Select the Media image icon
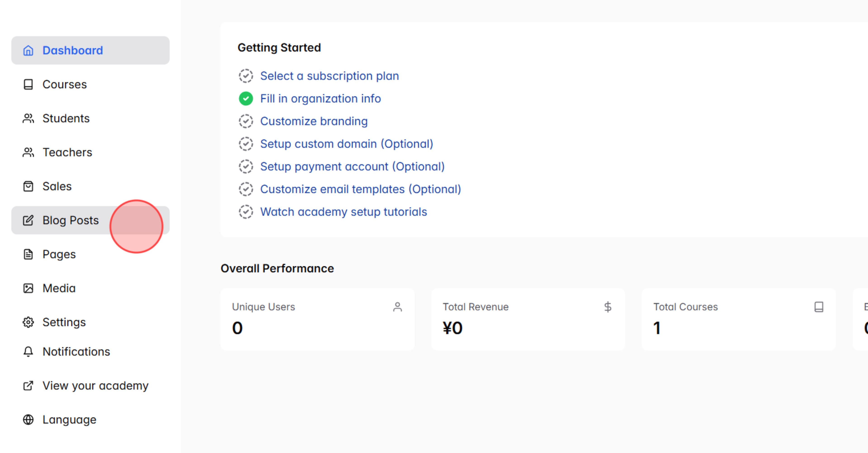This screenshot has height=453, width=868. [x=28, y=288]
